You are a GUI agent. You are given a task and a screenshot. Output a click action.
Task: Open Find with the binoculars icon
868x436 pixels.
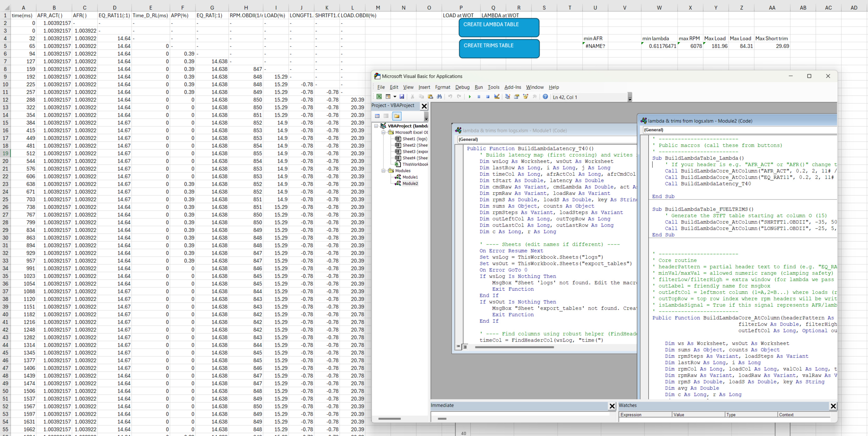[439, 97]
